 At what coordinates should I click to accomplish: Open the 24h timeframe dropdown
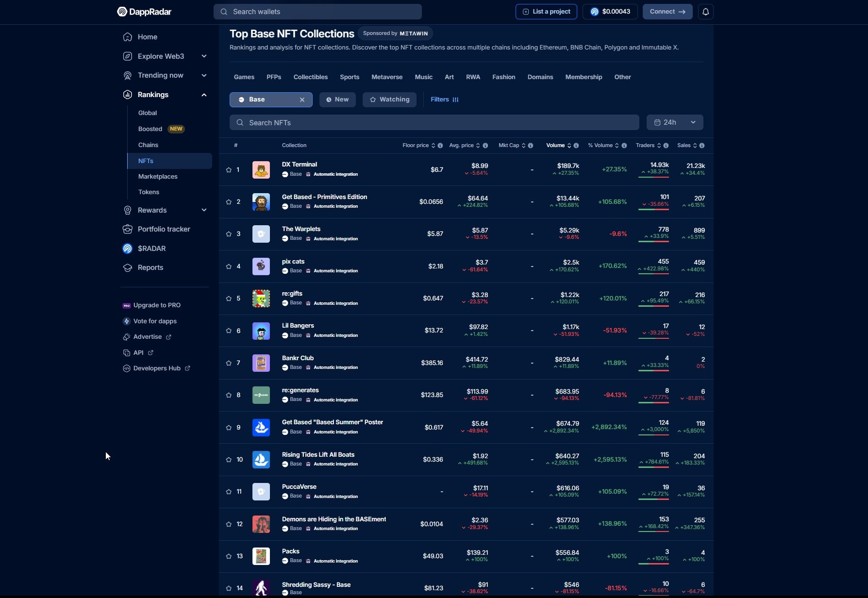click(x=693, y=122)
